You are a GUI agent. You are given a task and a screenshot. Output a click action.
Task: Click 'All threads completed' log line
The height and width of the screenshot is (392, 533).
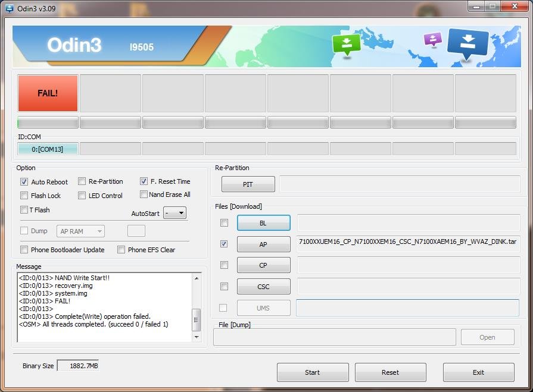(x=93, y=324)
